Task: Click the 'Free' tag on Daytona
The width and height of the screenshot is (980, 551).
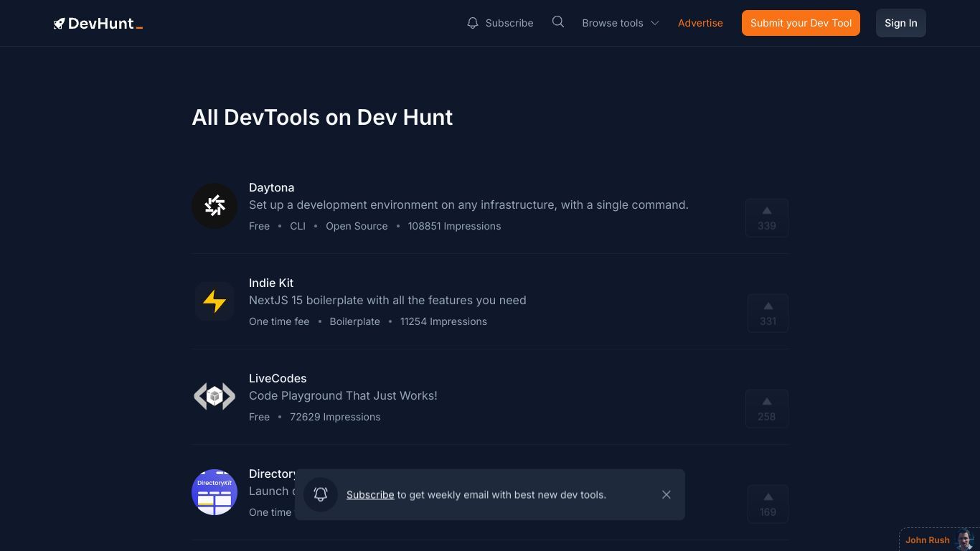Action: click(x=259, y=226)
